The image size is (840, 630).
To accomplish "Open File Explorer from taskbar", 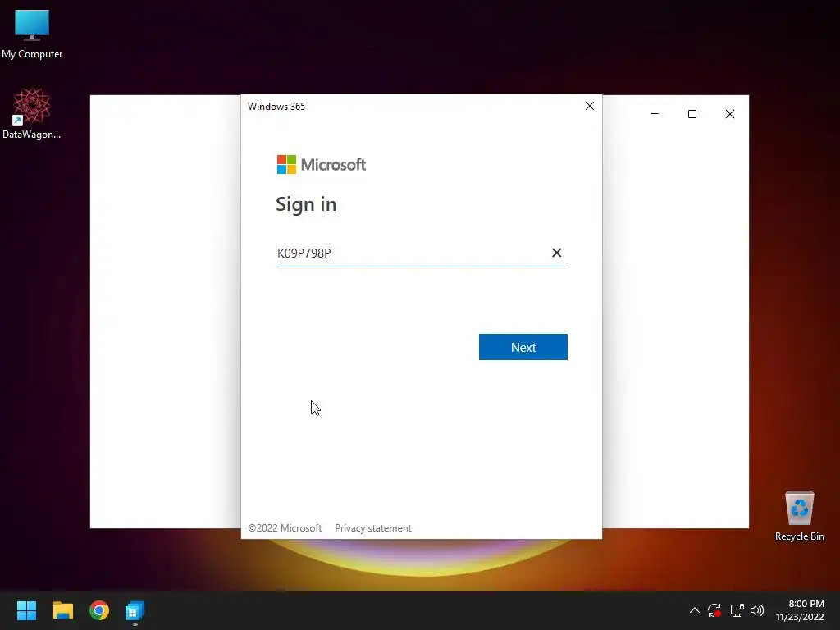I will coord(62,610).
